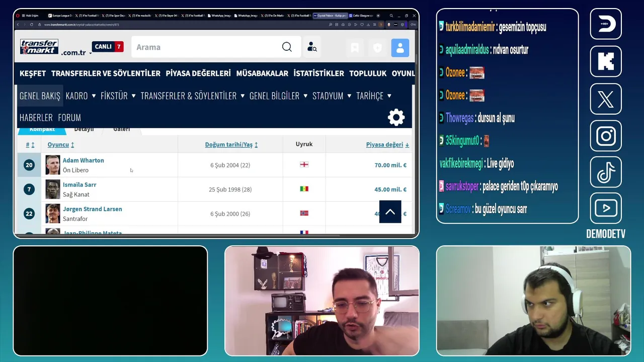Viewport: 644px width, 362px height.
Task: Click the England flag in Wharton's row
Action: tap(304, 164)
